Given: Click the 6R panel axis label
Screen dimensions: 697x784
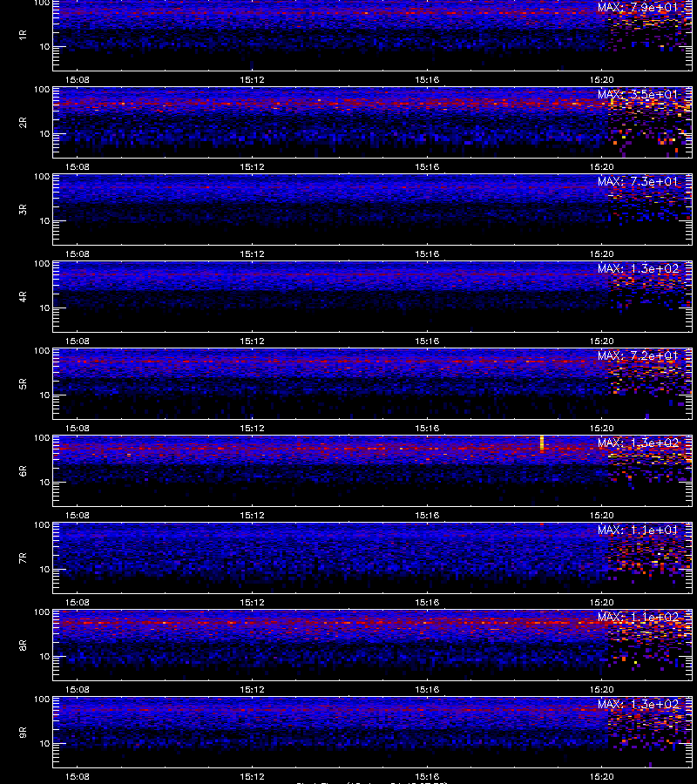Looking at the screenshot, I should pyautogui.click(x=23, y=471).
